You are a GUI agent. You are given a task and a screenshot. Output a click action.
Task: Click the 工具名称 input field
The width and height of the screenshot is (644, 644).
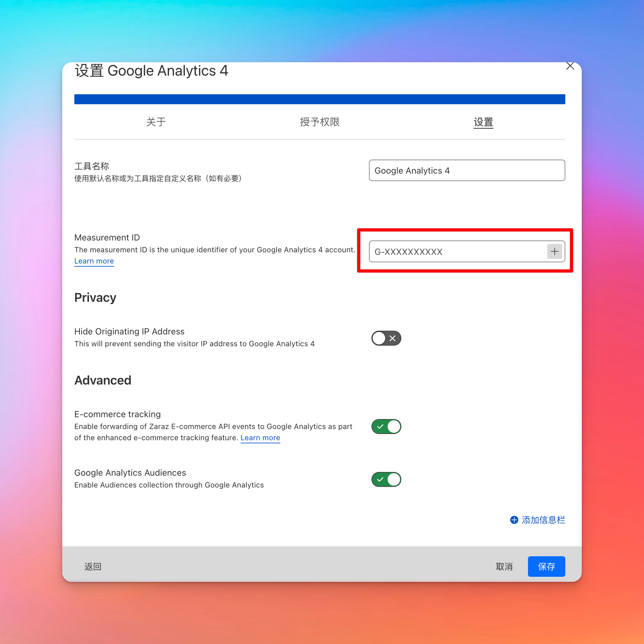tap(466, 170)
